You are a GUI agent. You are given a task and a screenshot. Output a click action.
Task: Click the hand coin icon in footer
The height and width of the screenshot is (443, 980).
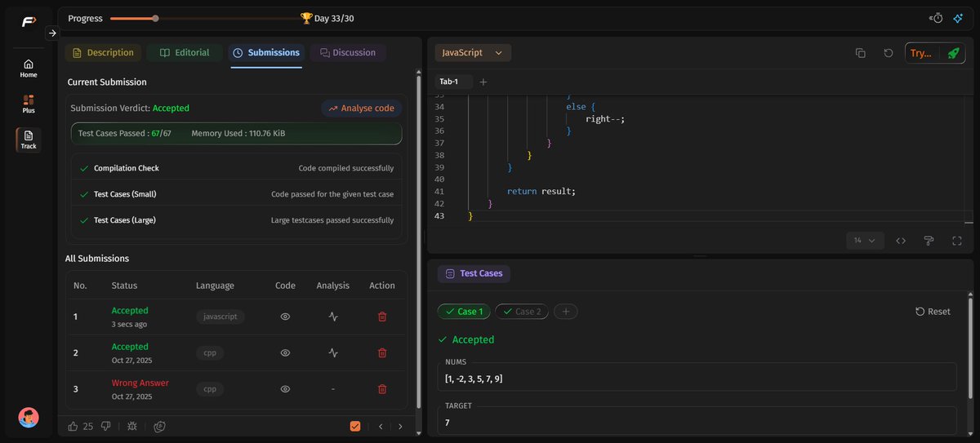click(x=160, y=426)
